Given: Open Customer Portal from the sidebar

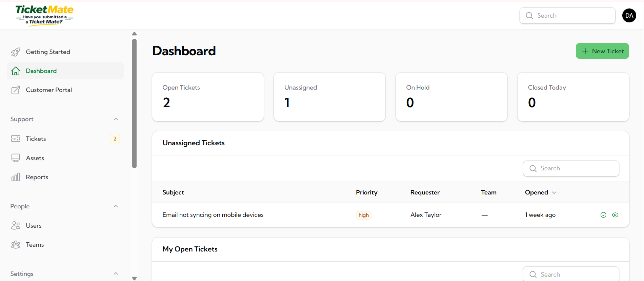Looking at the screenshot, I should point(65,90).
